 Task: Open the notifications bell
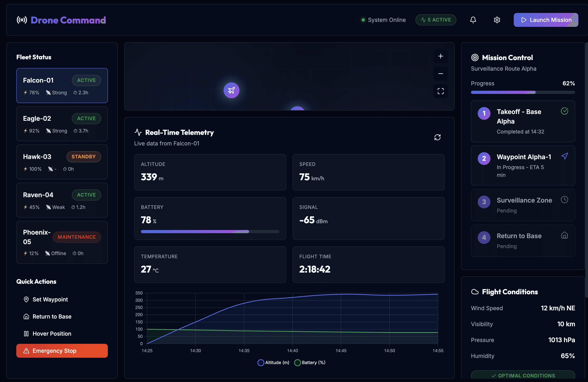tap(473, 20)
